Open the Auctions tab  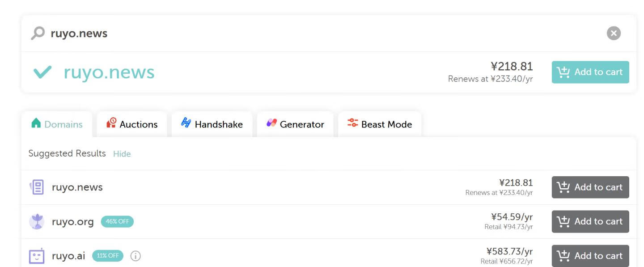tap(132, 124)
